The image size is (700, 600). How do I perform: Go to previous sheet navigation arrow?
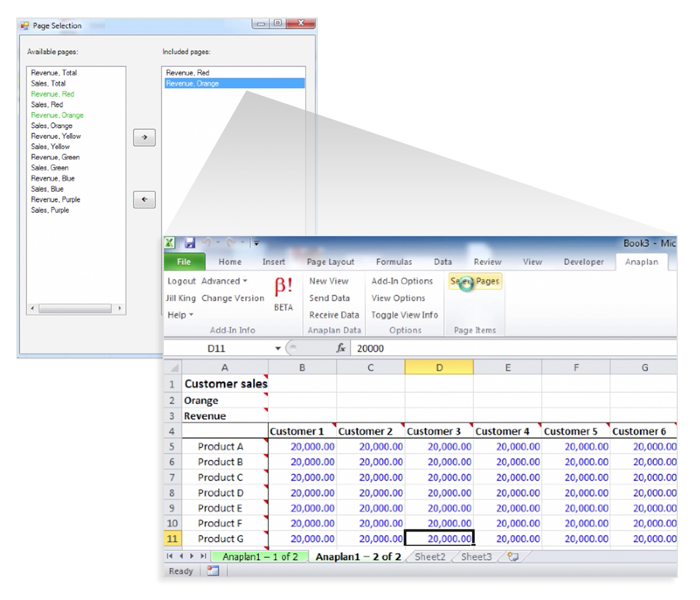click(180, 557)
